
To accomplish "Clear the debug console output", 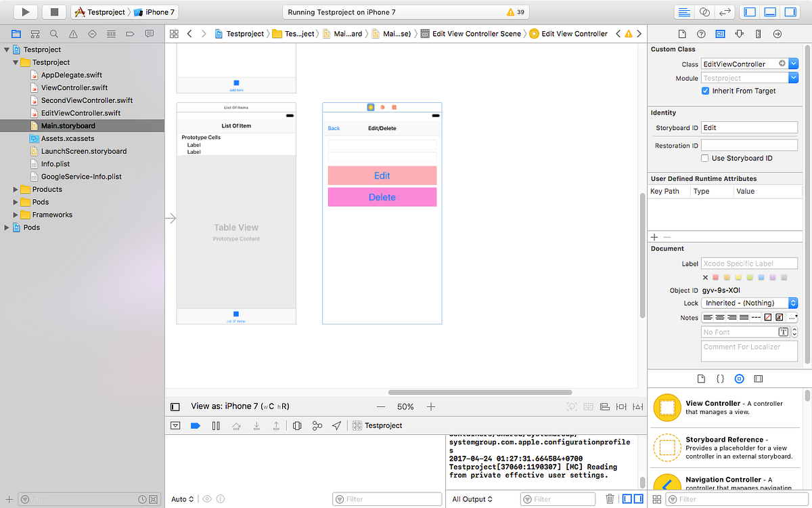I will tap(610, 499).
